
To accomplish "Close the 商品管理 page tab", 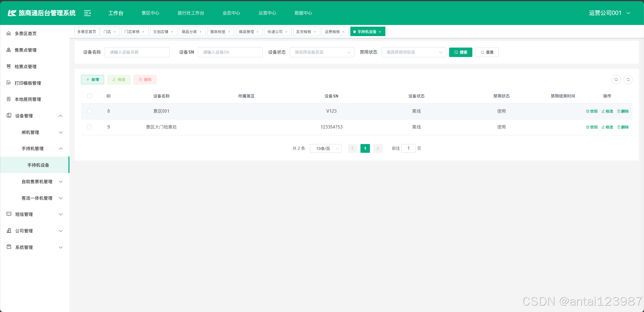I will pyautogui.click(x=258, y=32).
